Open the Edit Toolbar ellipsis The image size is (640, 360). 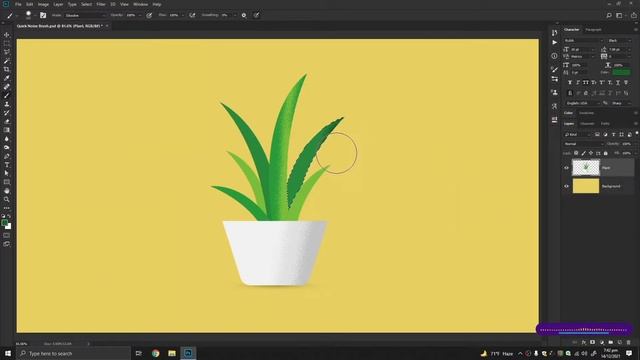click(x=7, y=208)
